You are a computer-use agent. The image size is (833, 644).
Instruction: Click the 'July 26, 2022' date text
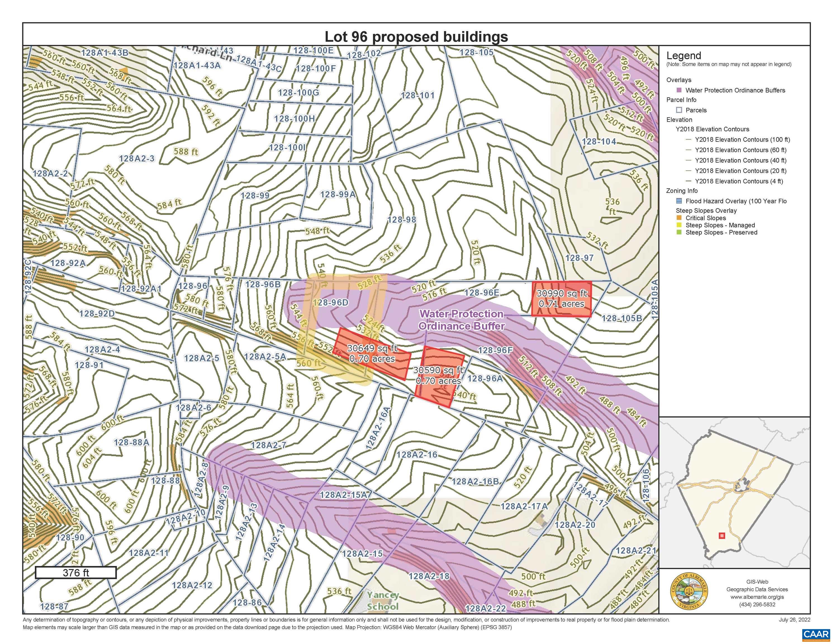(794, 620)
